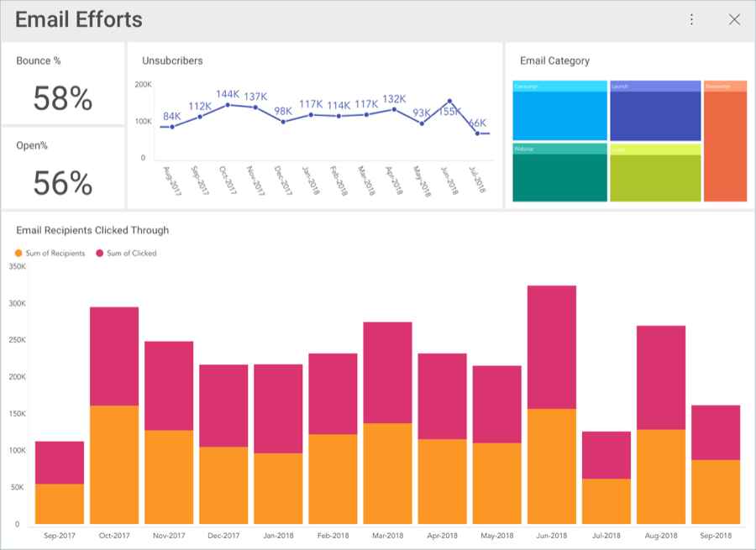Image resolution: width=756 pixels, height=550 pixels.
Task: Click the orange segment of Oct-2017 bar
Action: pos(114,464)
